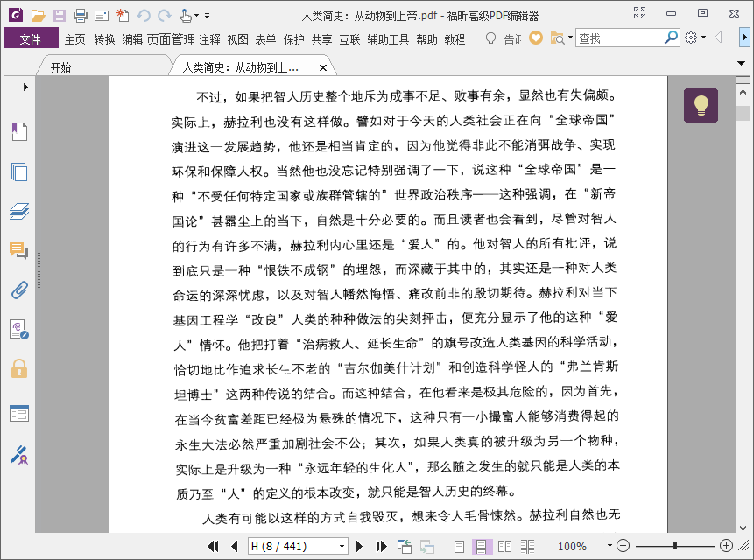
Task: Expand the gear settings dropdown arrow
Action: (703, 37)
